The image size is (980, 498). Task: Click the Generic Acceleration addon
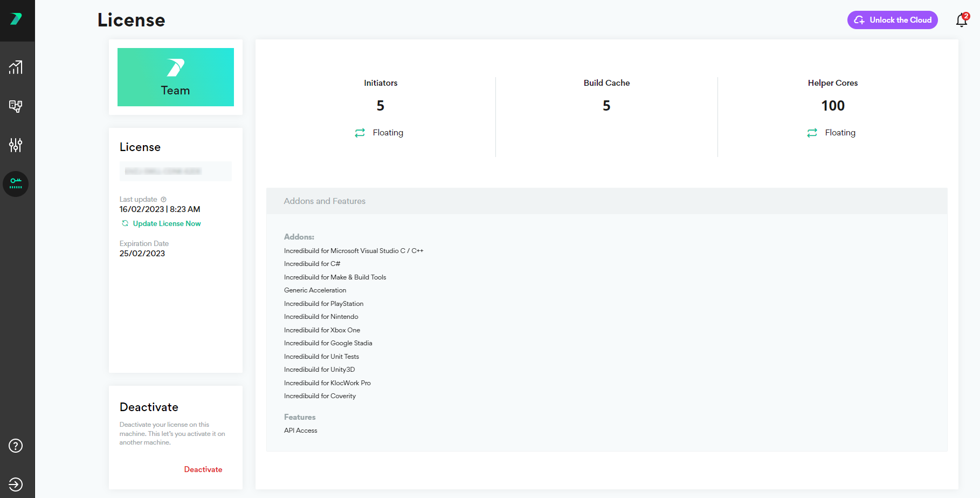[x=315, y=290]
